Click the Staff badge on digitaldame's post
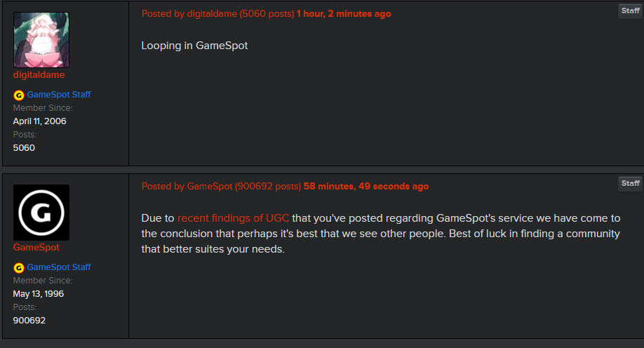The width and height of the screenshot is (644, 348). [630, 11]
